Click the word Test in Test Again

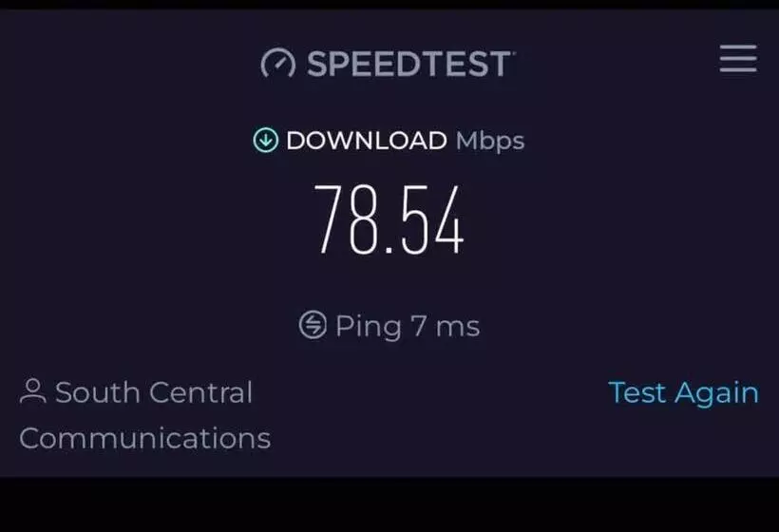[637, 392]
